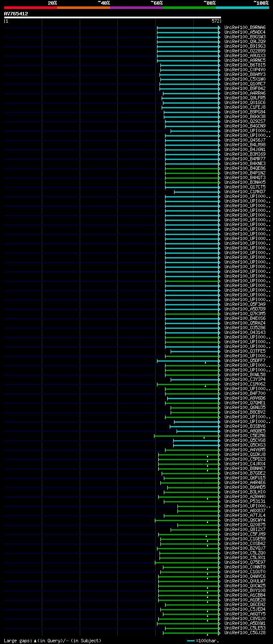Select the UniRef100_Q292S7 label

tap(245, 122)
